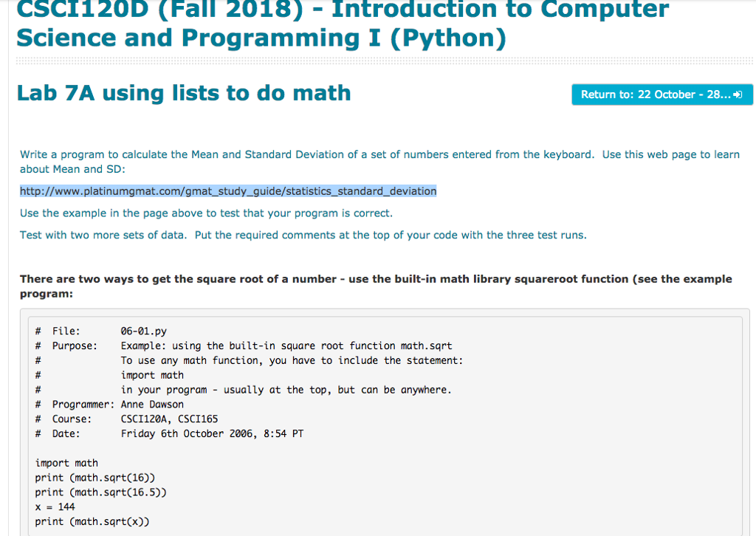756x536 pixels.
Task: Click the code 'x = 144'
Action: tap(55, 506)
